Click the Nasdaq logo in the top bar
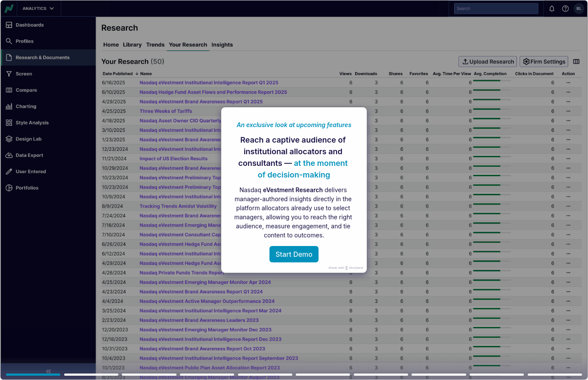The width and height of the screenshot is (588, 380). [9, 8]
